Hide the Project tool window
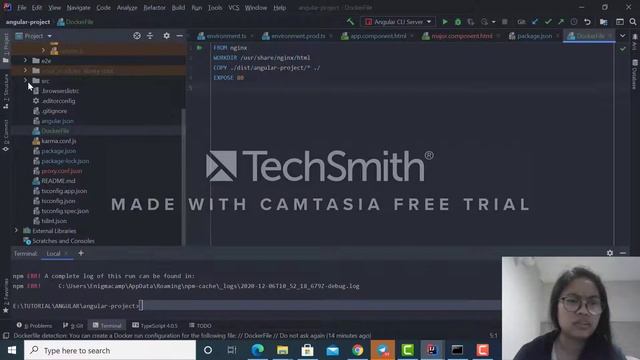 click(180, 36)
